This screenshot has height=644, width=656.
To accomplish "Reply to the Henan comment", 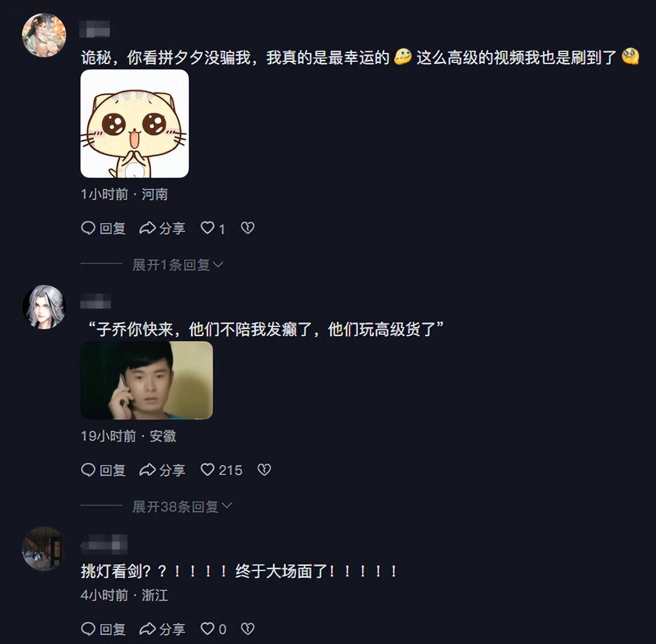I will pyautogui.click(x=103, y=228).
